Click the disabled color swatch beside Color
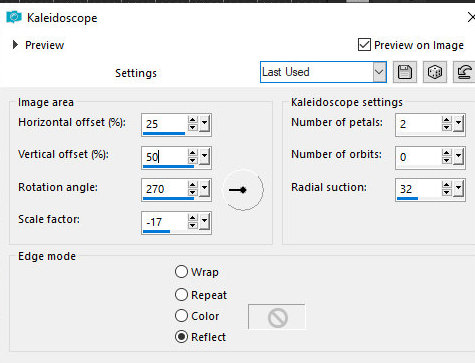Screen dimensions: 475x363 (276, 317)
